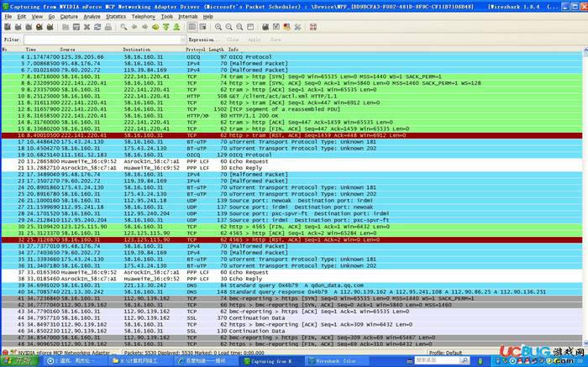Start a new live capture
Viewport: 588px width, 367px height.
[x=29, y=27]
